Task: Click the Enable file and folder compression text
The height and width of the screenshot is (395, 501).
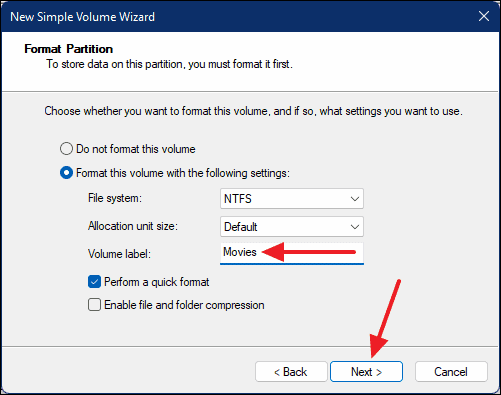Action: pos(184,305)
